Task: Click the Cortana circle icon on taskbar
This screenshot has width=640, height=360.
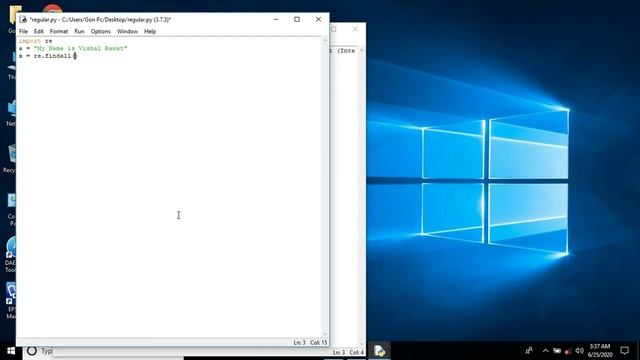Action: [31, 351]
